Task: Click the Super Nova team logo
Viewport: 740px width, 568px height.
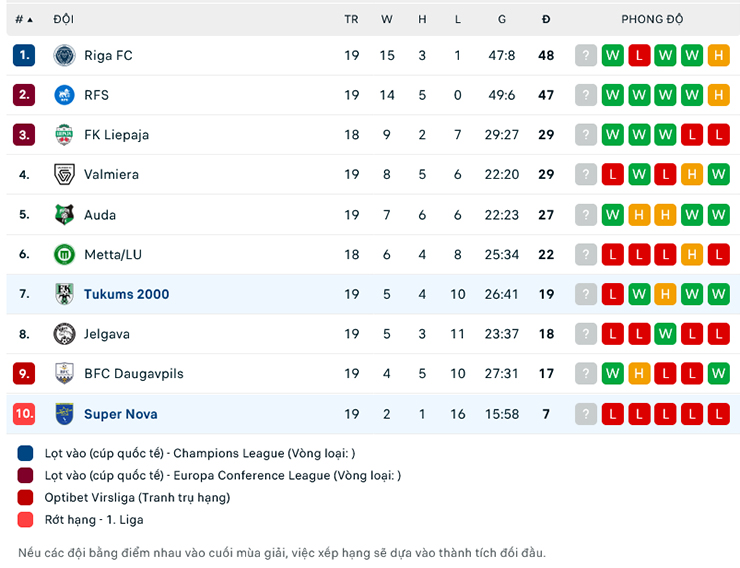Action: (64, 413)
